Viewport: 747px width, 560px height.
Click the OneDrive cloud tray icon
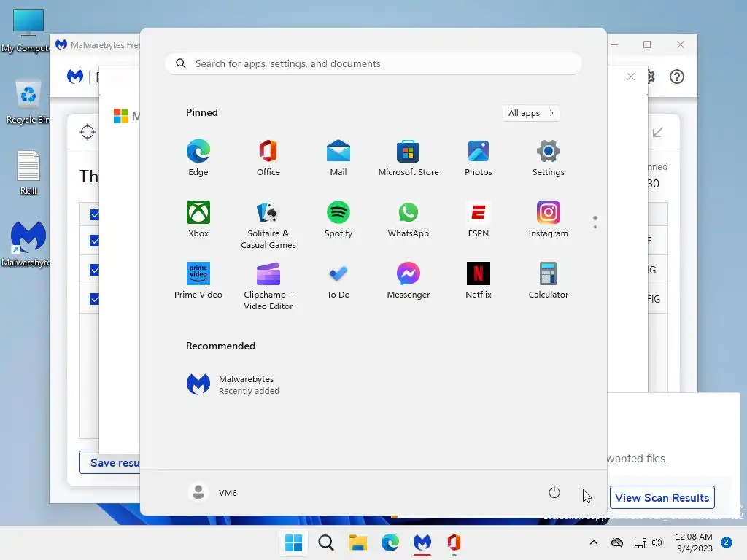point(617,542)
